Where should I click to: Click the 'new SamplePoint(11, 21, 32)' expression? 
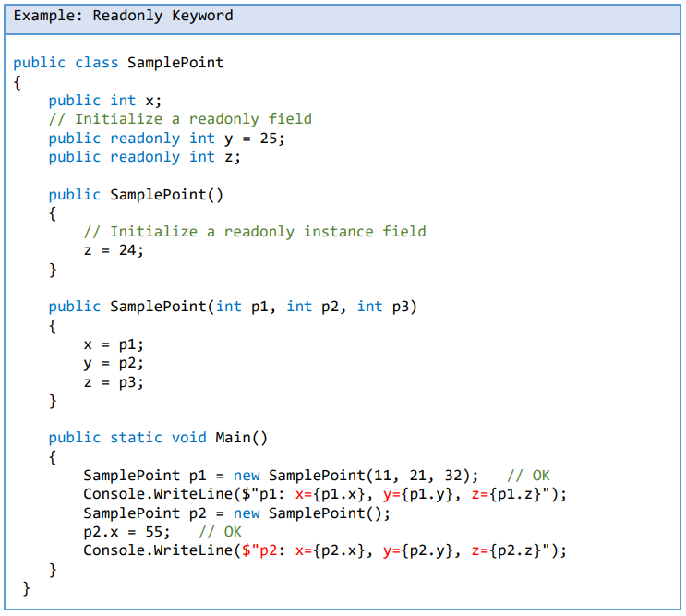(x=355, y=477)
